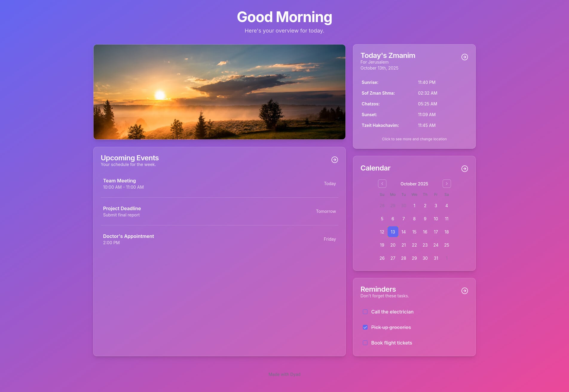
Task: Open the Team Meeting event
Action: pos(219,184)
